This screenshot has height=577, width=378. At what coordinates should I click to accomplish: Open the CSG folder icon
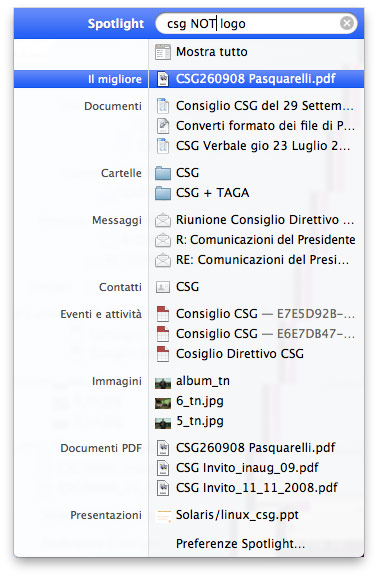(x=163, y=173)
